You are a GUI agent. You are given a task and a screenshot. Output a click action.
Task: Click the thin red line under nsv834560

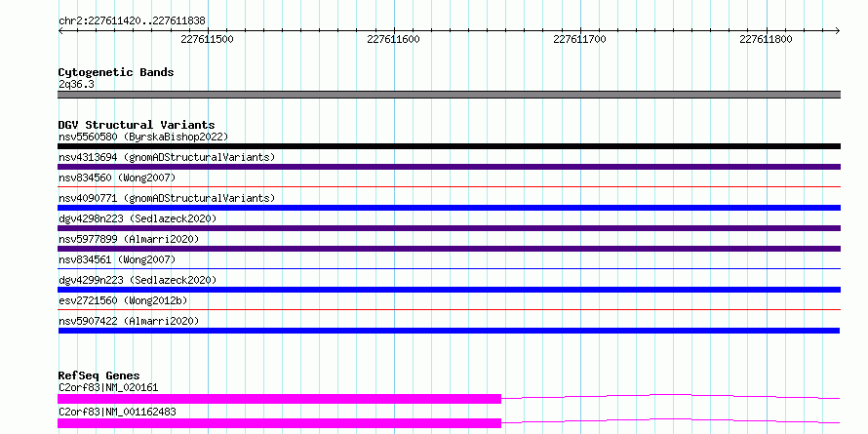pyautogui.click(x=449, y=187)
